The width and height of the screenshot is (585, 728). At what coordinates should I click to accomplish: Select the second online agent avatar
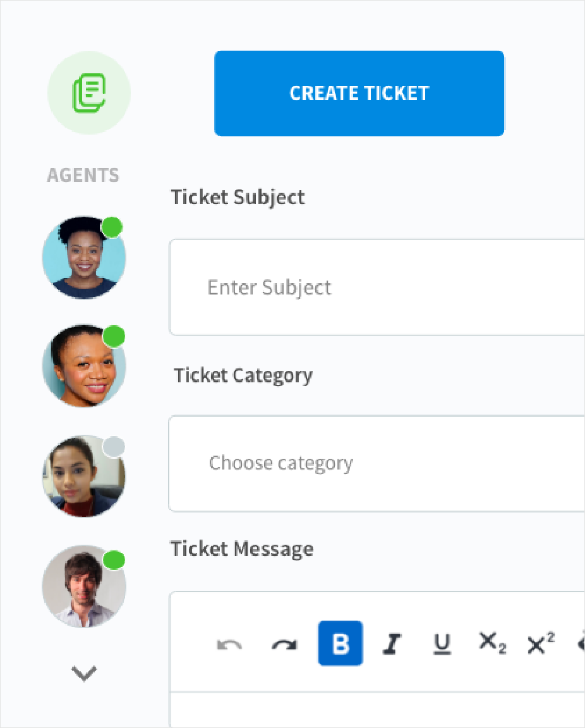(84, 366)
